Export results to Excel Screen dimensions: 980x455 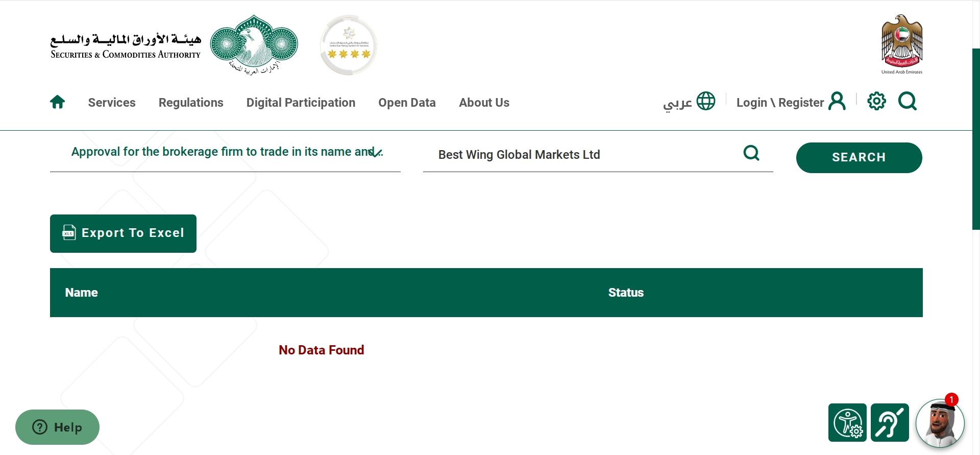(123, 233)
